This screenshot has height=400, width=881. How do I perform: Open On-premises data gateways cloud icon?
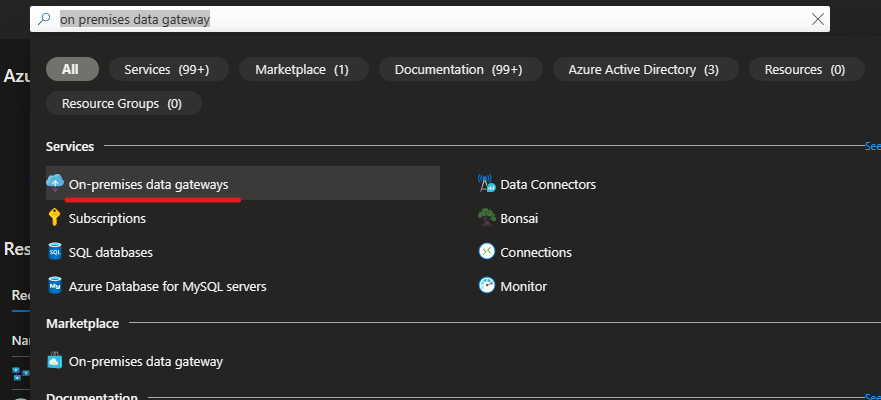(55, 183)
